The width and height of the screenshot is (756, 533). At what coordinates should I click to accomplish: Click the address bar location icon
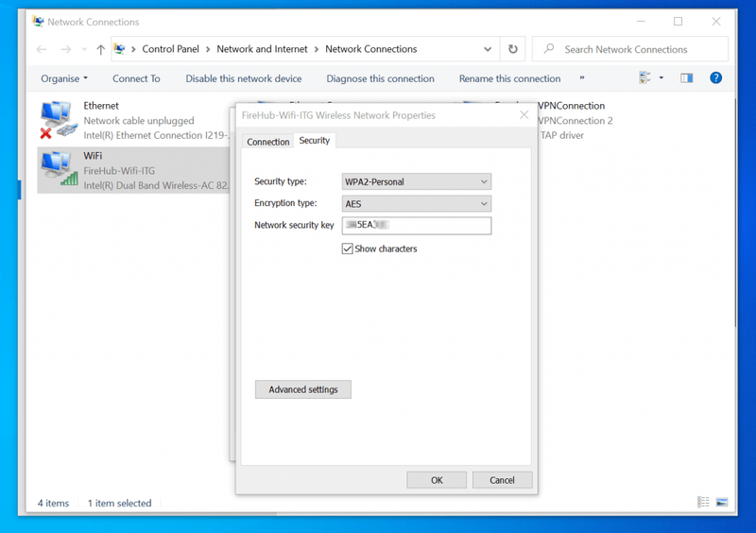(120, 49)
